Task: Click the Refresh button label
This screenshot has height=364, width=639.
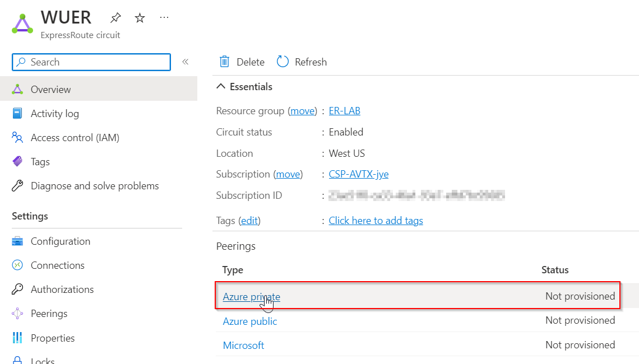Action: (x=311, y=62)
